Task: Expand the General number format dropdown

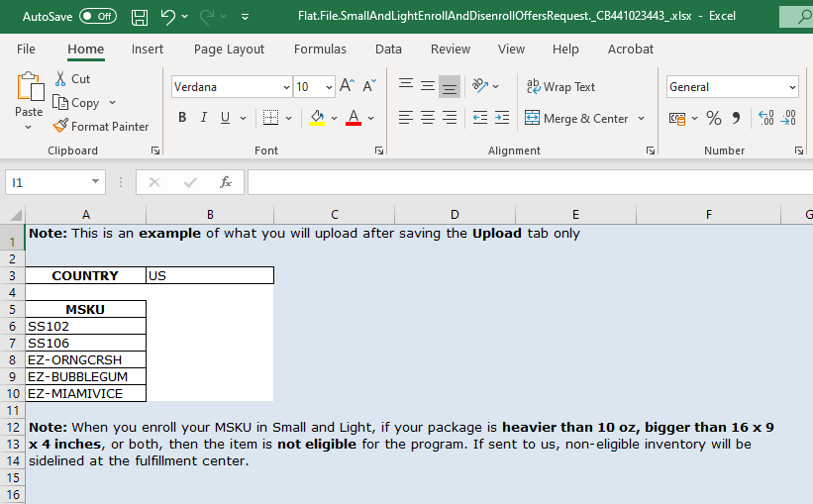Action: 792,87
